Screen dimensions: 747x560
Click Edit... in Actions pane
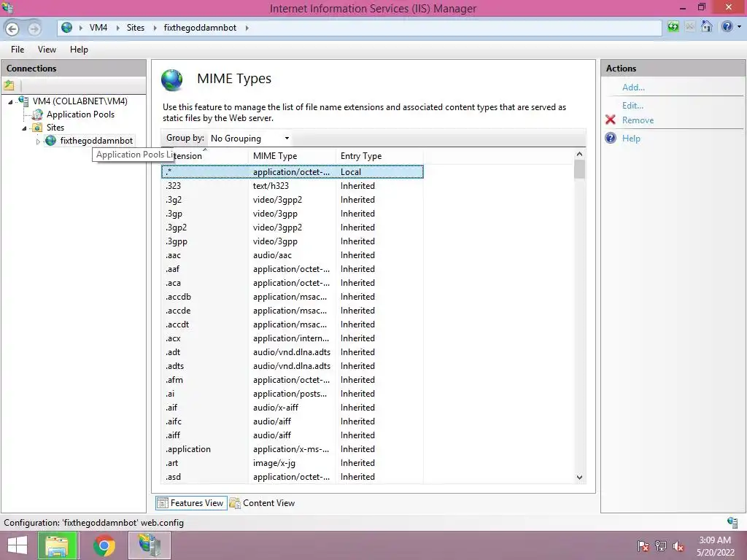coord(632,105)
